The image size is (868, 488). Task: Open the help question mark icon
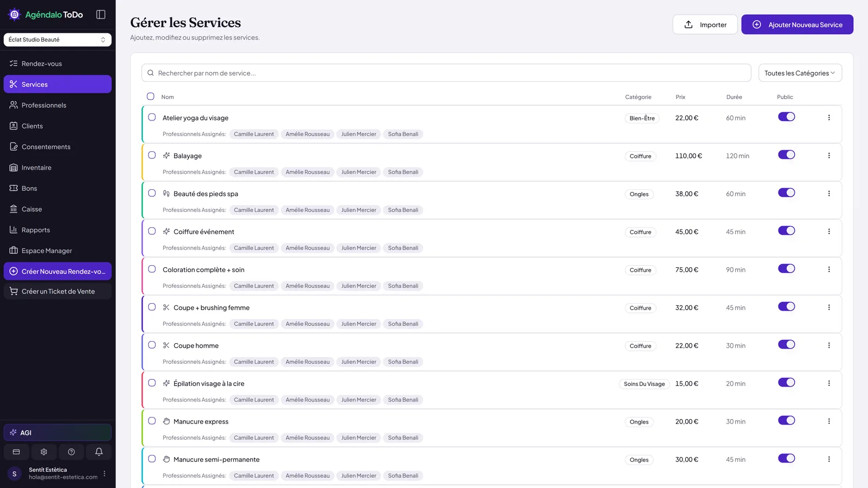point(71,452)
